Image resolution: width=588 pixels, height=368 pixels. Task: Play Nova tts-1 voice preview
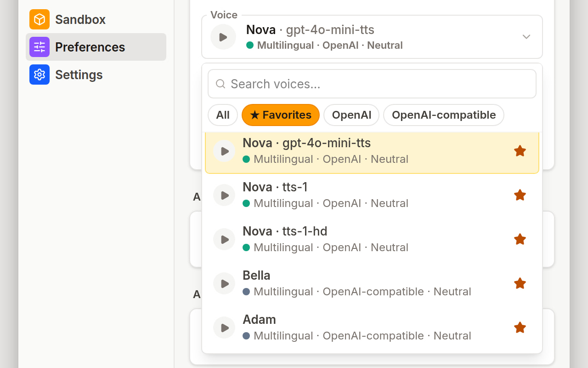tap(224, 195)
